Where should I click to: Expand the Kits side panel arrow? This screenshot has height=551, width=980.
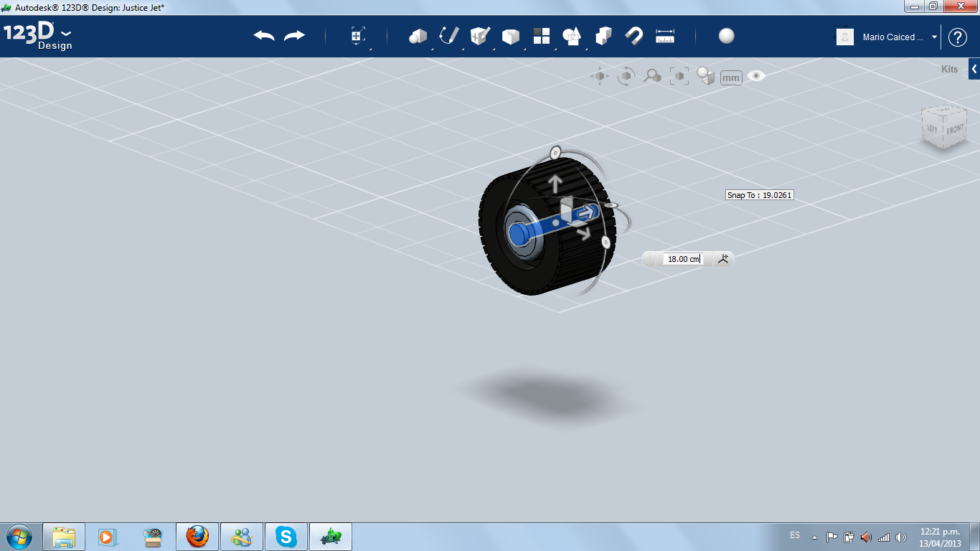click(x=974, y=70)
